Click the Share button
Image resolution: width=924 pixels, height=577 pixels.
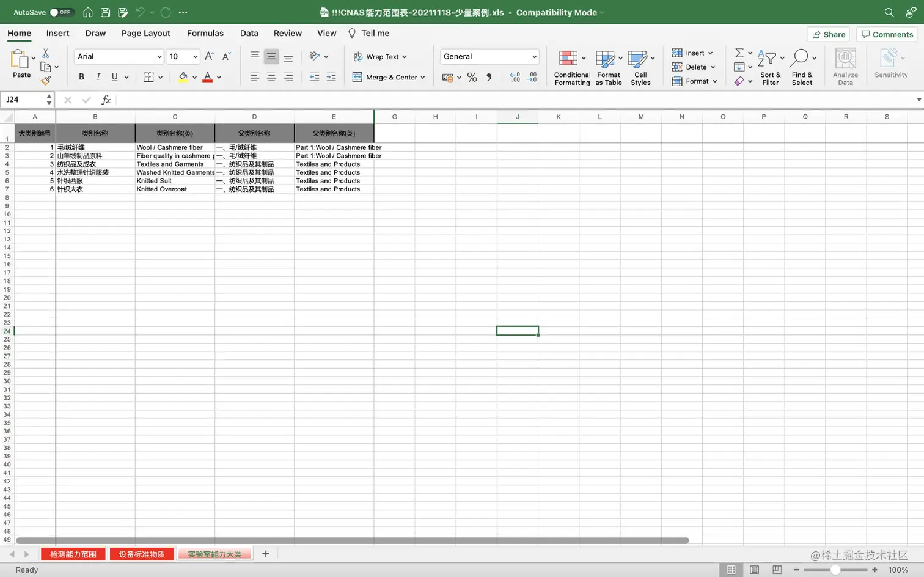pyautogui.click(x=828, y=34)
